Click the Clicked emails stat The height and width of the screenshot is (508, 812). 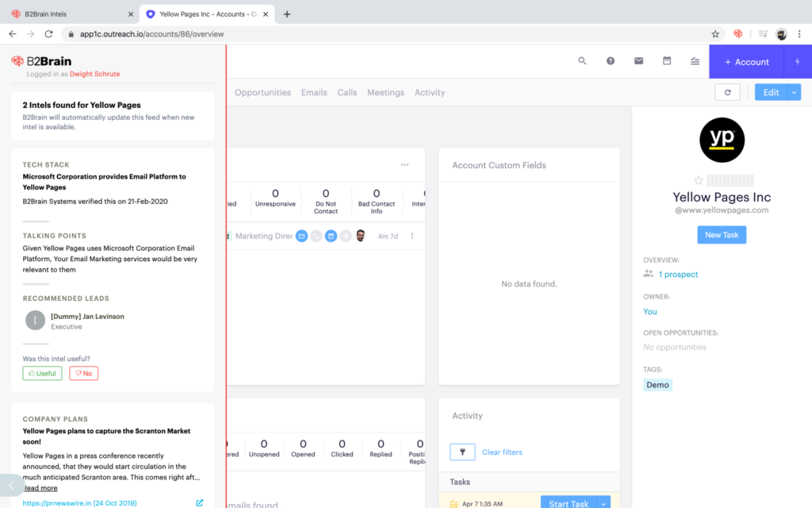pyautogui.click(x=342, y=448)
